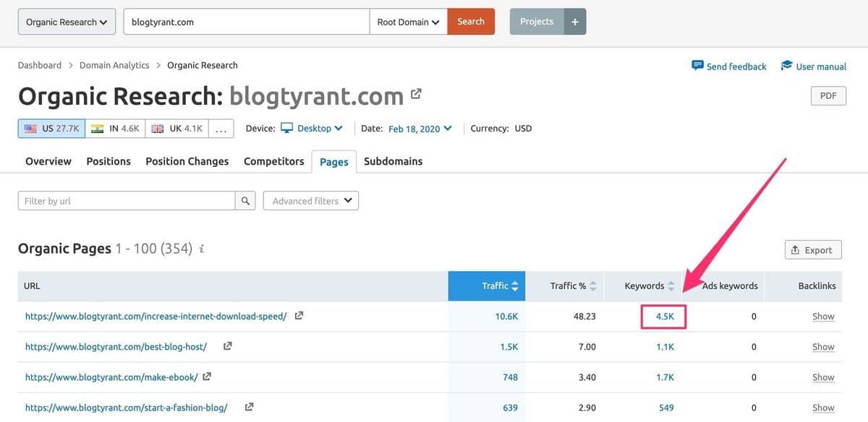Select the US 27.7K database
This screenshot has width=868, height=422.
pyautogui.click(x=51, y=129)
